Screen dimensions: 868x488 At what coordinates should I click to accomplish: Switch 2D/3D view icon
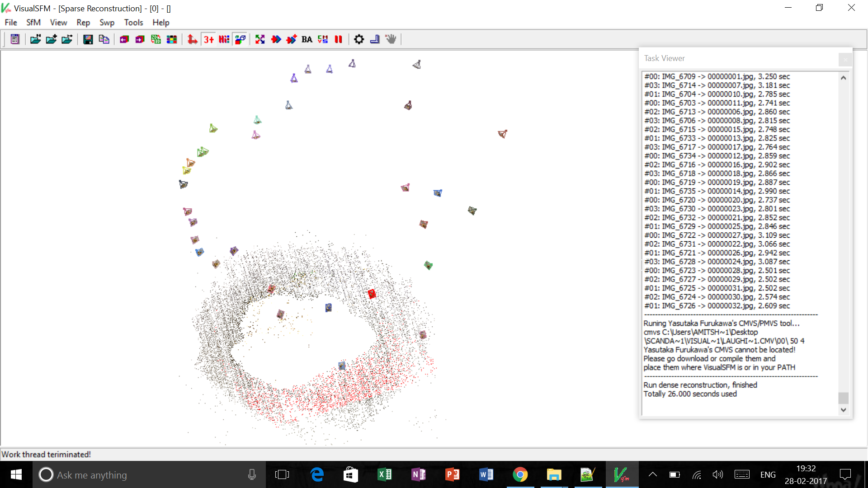(156, 39)
